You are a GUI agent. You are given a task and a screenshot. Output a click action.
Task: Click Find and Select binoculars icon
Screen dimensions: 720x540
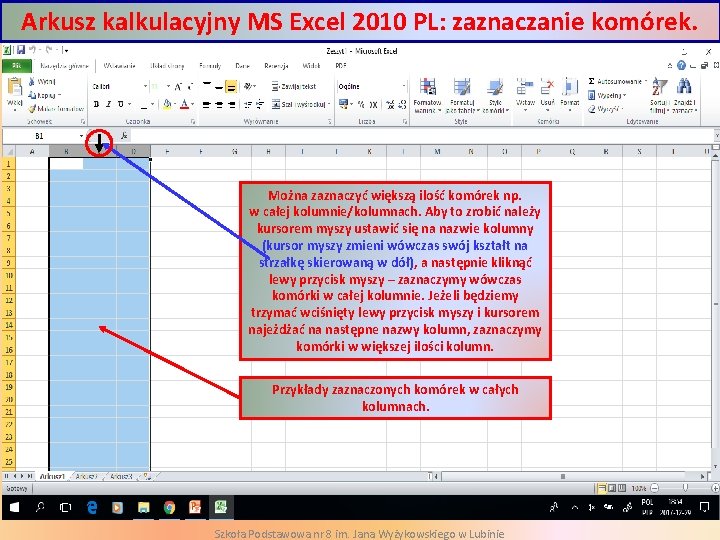coord(684,87)
